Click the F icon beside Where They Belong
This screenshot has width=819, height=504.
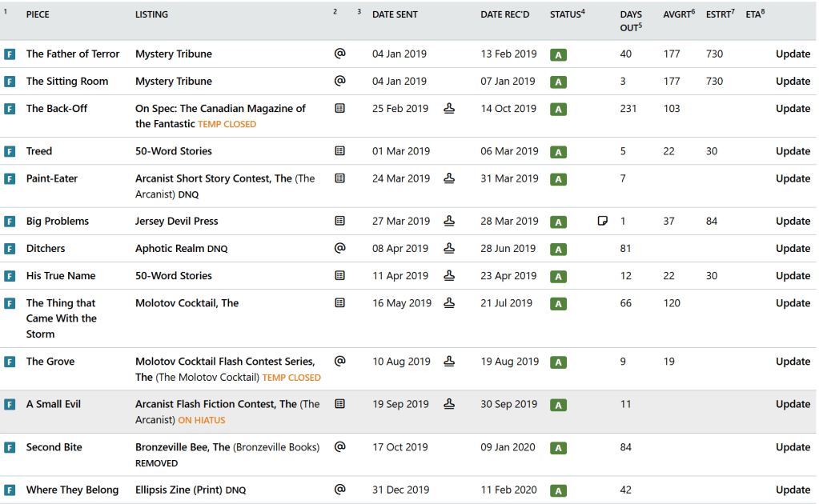pyautogui.click(x=10, y=490)
